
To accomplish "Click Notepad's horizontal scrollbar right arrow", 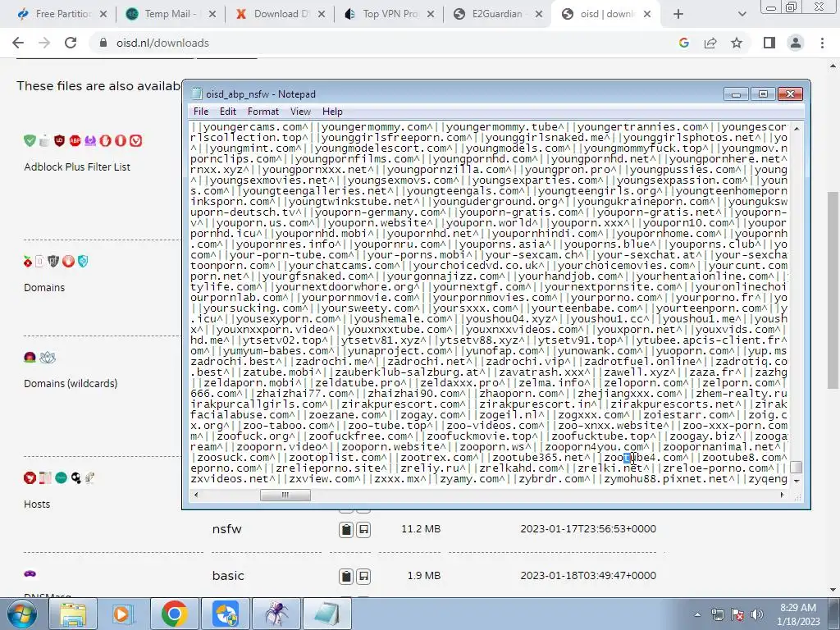I will pyautogui.click(x=782, y=495).
